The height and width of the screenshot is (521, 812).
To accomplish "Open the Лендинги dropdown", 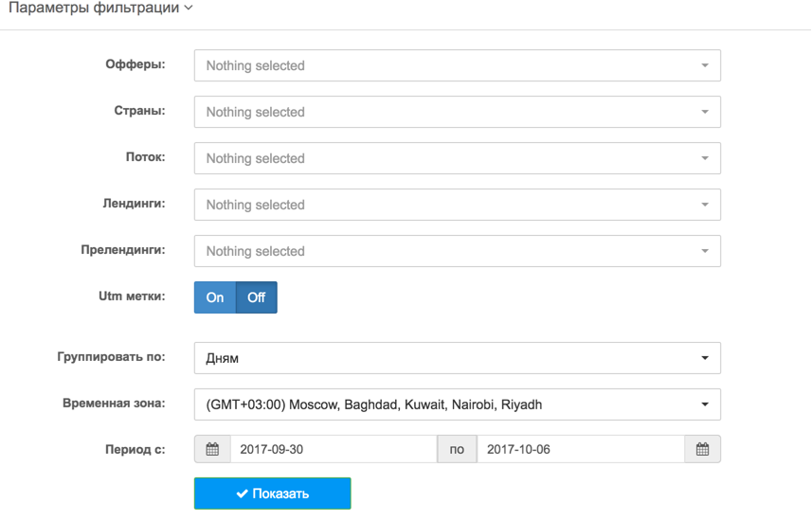I will point(458,205).
